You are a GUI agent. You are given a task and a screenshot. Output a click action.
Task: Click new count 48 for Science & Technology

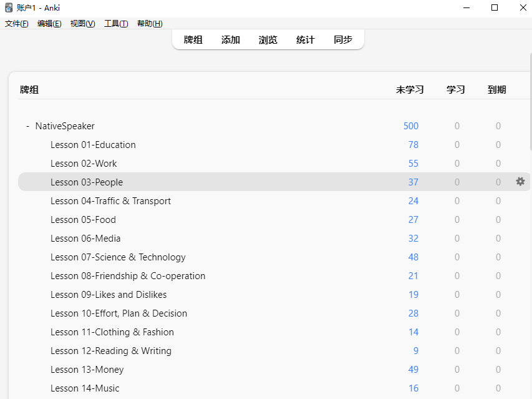click(414, 257)
